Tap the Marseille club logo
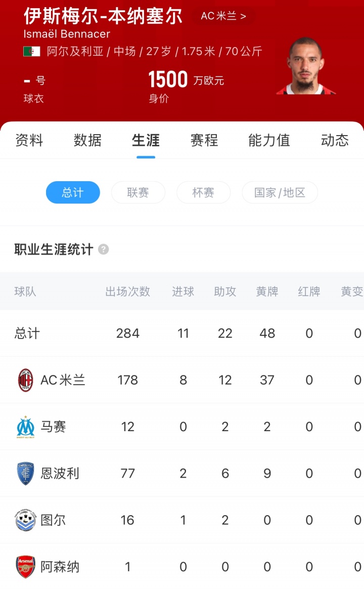Image resolution: width=364 pixels, height=589 pixels. tap(25, 427)
